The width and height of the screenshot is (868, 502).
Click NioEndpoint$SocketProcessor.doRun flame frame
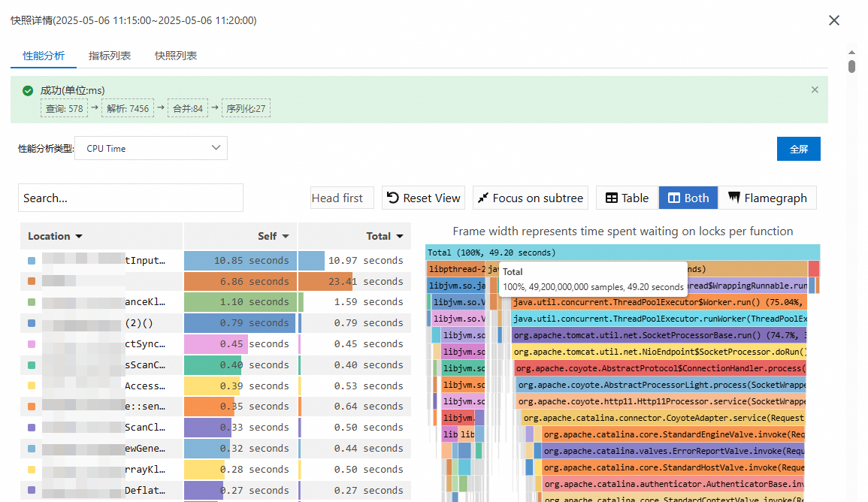click(659, 352)
